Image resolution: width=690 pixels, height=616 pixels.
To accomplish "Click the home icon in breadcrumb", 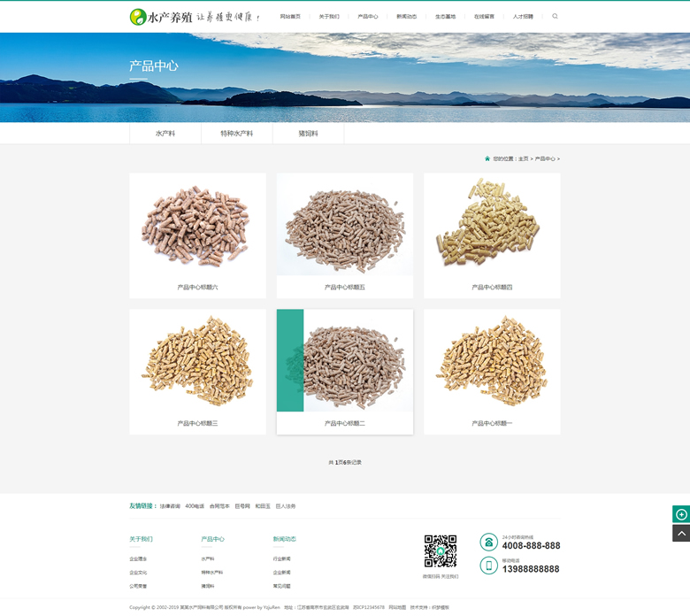I will click(x=487, y=158).
